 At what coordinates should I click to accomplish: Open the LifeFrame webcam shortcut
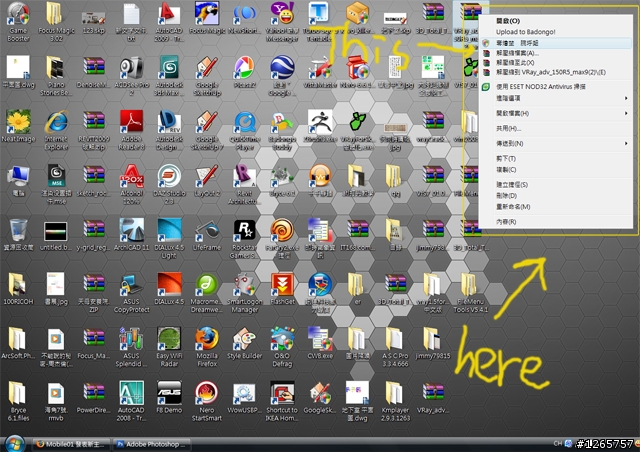[207, 235]
